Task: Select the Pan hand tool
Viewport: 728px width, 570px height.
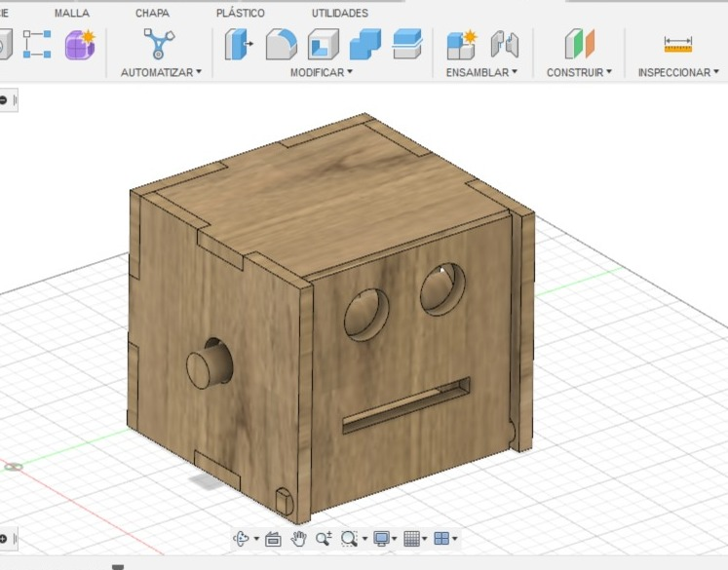Action: point(298,539)
